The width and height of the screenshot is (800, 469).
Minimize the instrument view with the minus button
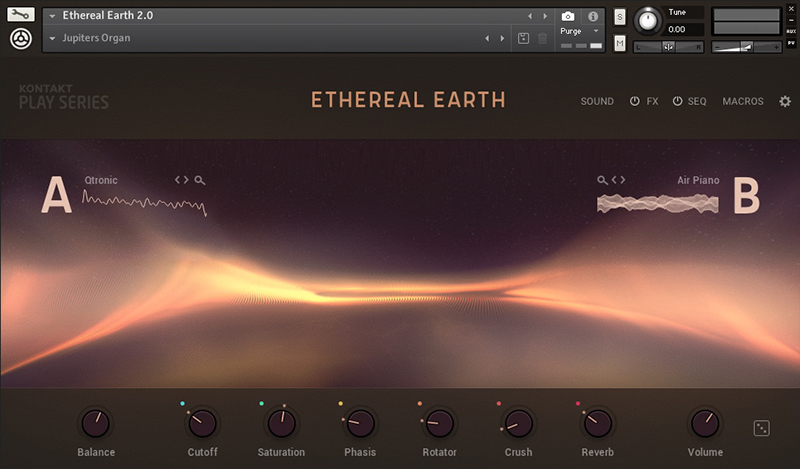pos(791,20)
